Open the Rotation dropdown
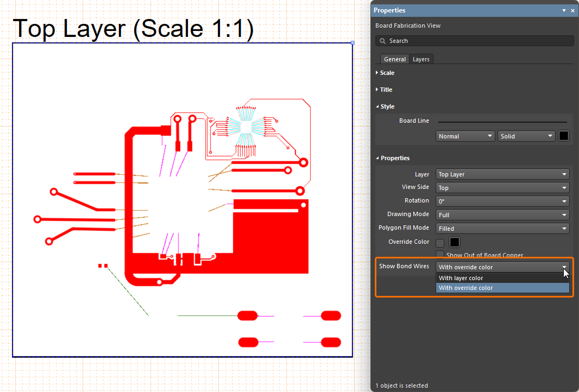Screen dimensions: 579x392 click(502, 201)
